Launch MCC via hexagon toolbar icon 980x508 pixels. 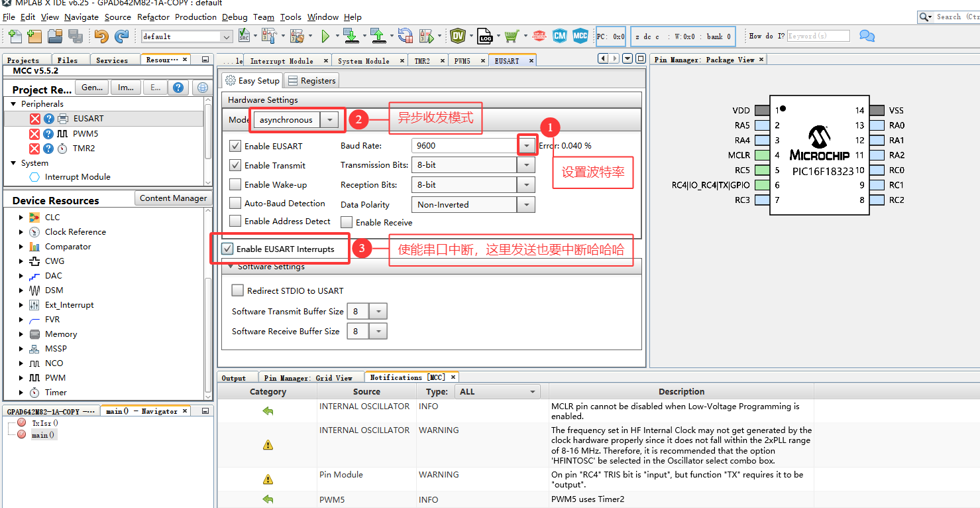pyautogui.click(x=580, y=36)
